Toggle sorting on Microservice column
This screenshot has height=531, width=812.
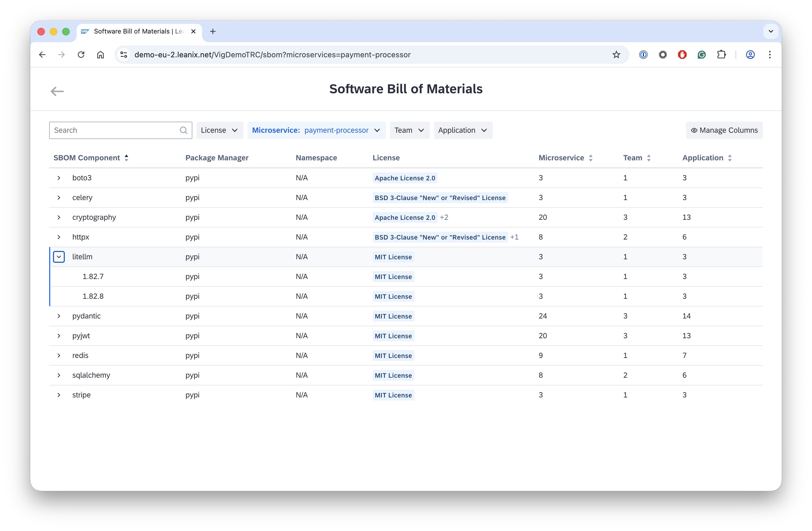tap(590, 158)
